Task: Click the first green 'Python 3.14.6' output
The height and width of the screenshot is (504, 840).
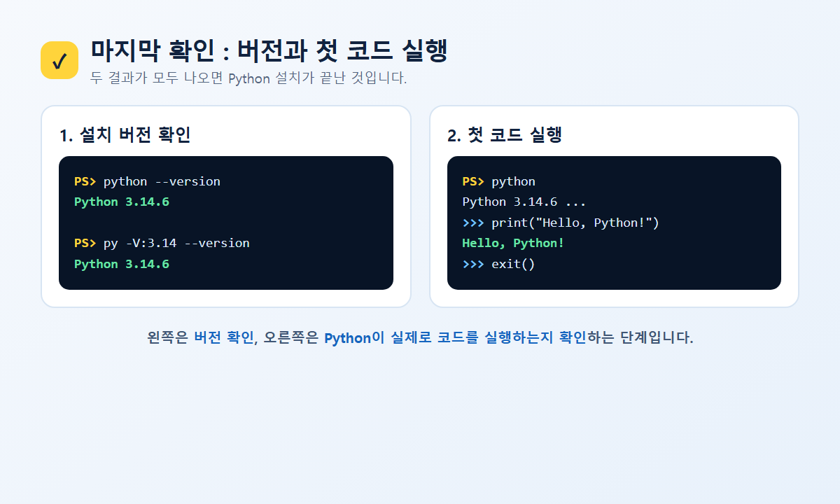Action: (x=122, y=202)
